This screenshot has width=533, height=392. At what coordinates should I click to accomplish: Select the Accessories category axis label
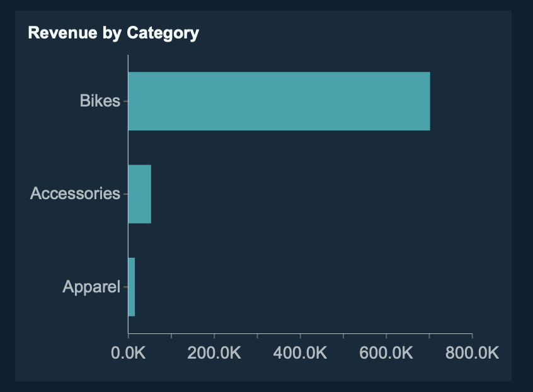(x=75, y=193)
